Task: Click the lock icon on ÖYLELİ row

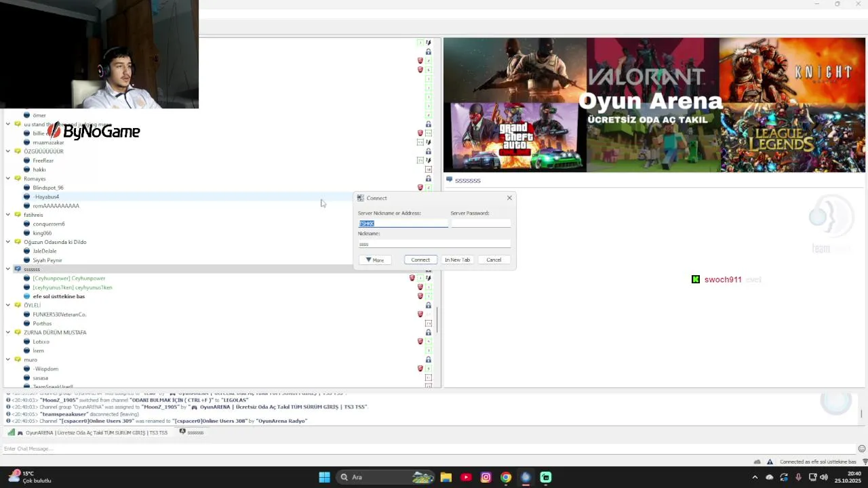Action: [x=429, y=305]
